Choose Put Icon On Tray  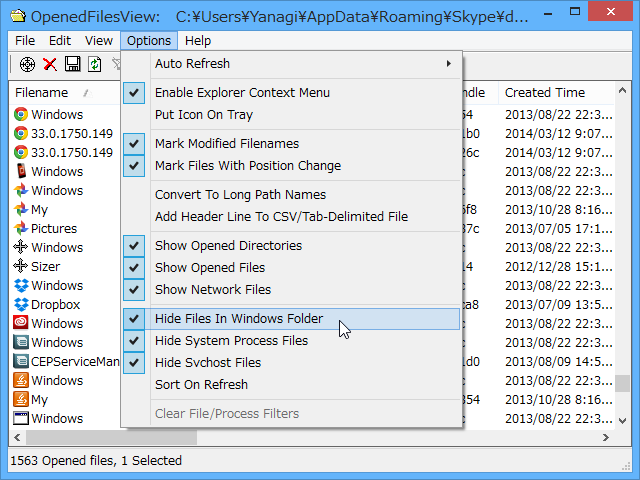204,115
